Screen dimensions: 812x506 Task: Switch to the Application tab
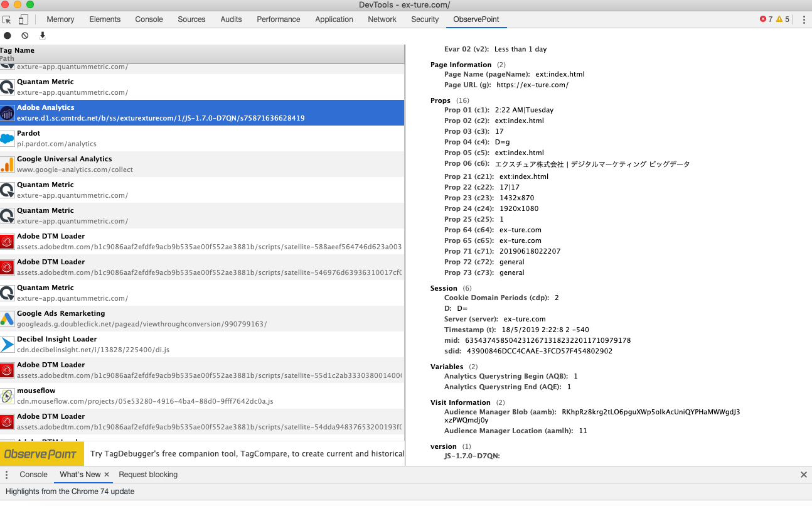(x=334, y=19)
